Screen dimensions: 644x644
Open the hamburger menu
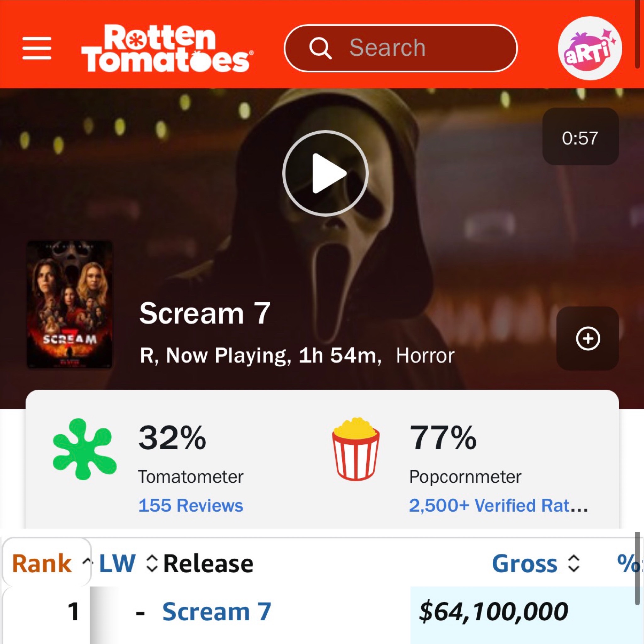point(37,48)
